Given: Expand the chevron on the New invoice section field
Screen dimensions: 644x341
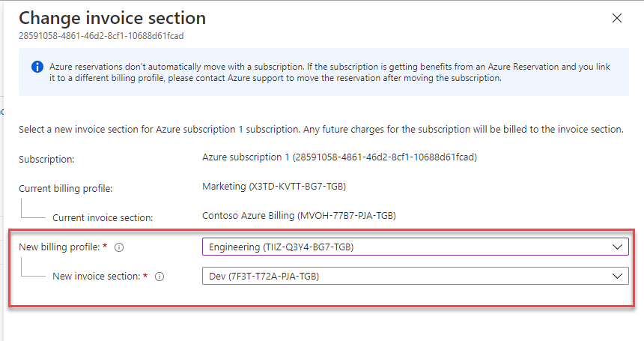Looking at the screenshot, I should [x=618, y=276].
